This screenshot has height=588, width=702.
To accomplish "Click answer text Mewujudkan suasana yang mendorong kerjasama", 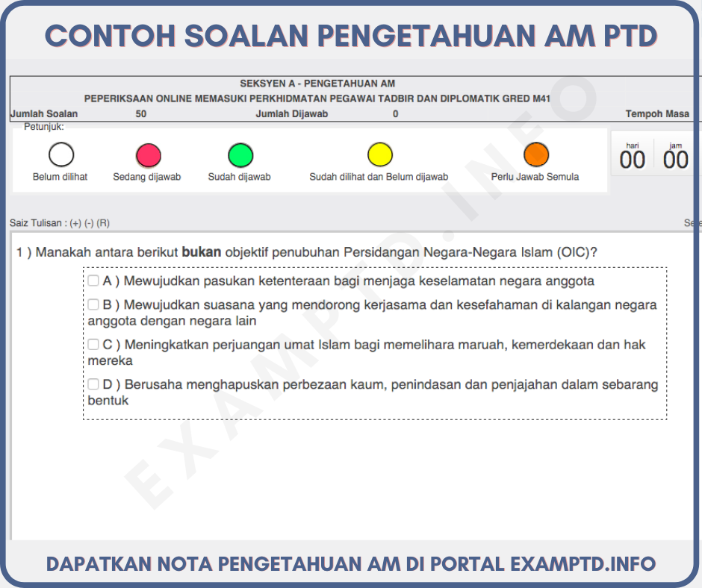I will (372, 313).
